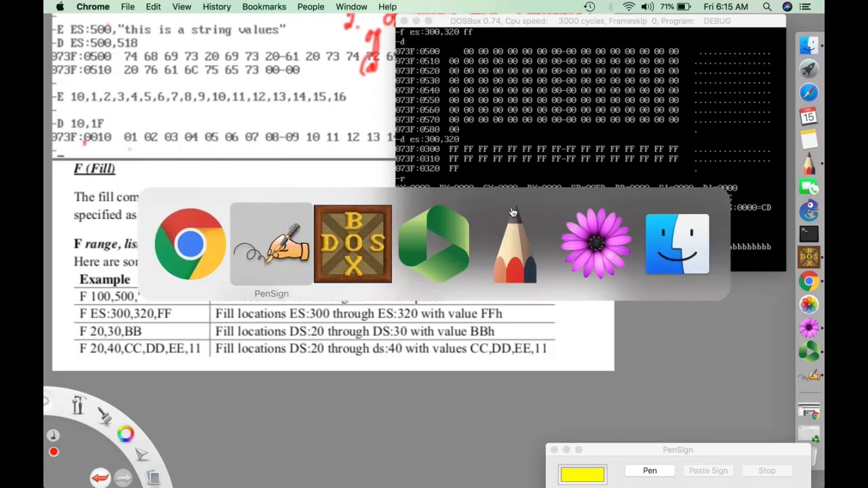Open Chrome from the Dock
This screenshot has height=488, width=868.
[x=809, y=281]
